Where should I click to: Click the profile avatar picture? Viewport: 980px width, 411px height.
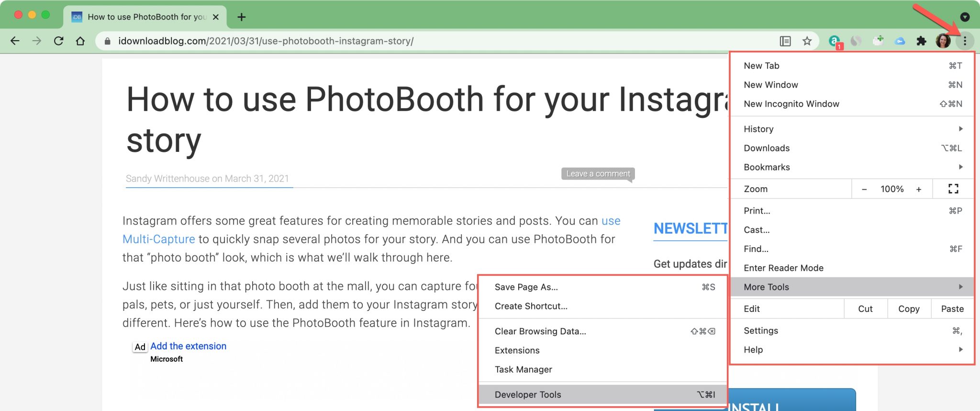pos(943,41)
